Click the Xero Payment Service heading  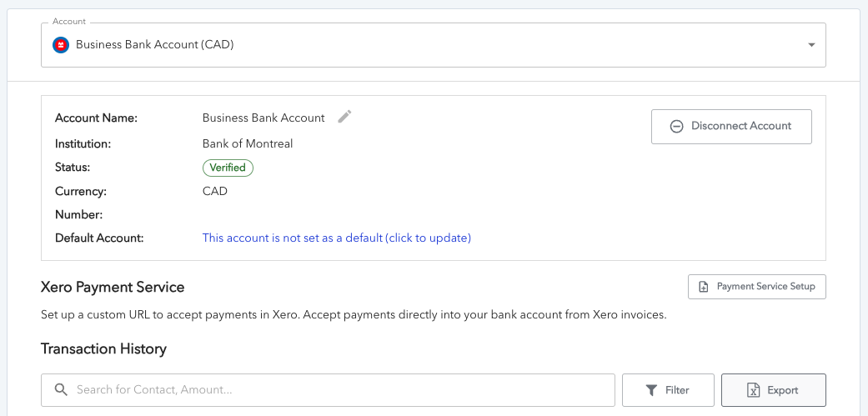click(113, 287)
